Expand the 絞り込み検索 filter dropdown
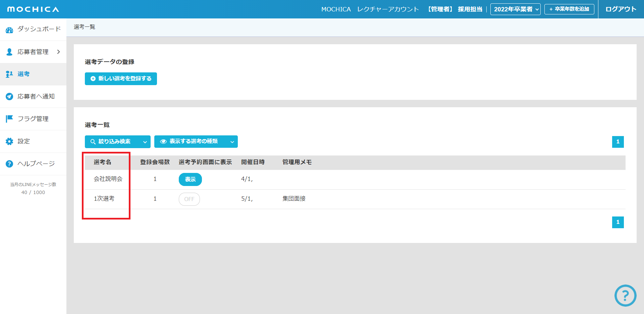 [117, 142]
